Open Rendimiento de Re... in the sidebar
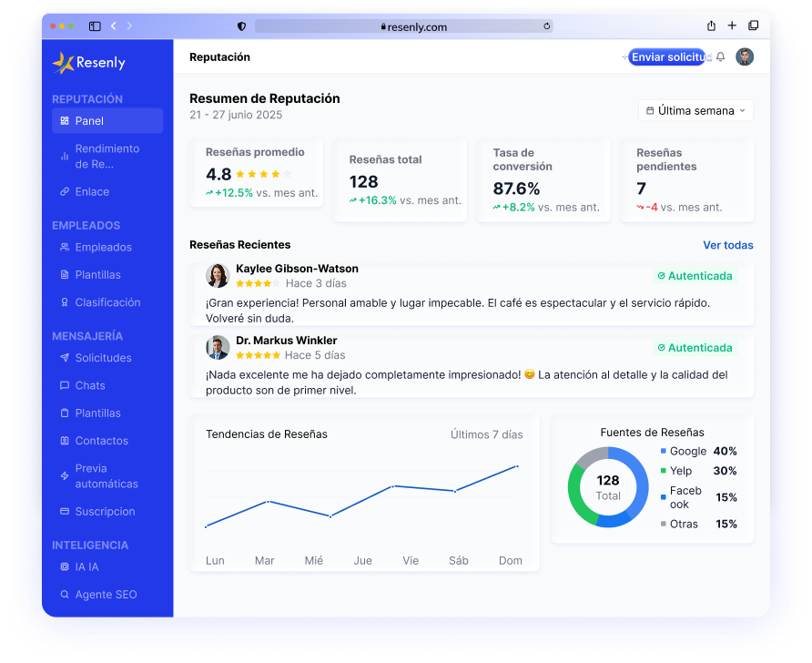 (x=107, y=157)
